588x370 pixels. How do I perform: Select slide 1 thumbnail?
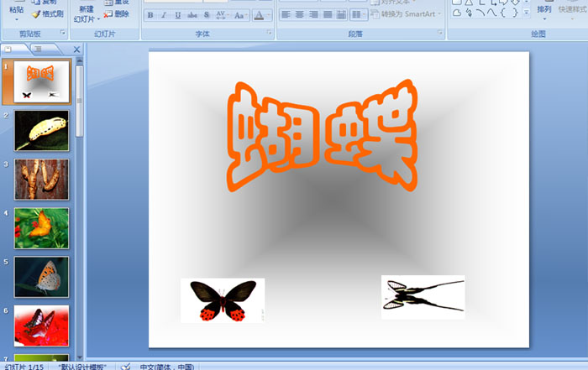coord(42,81)
